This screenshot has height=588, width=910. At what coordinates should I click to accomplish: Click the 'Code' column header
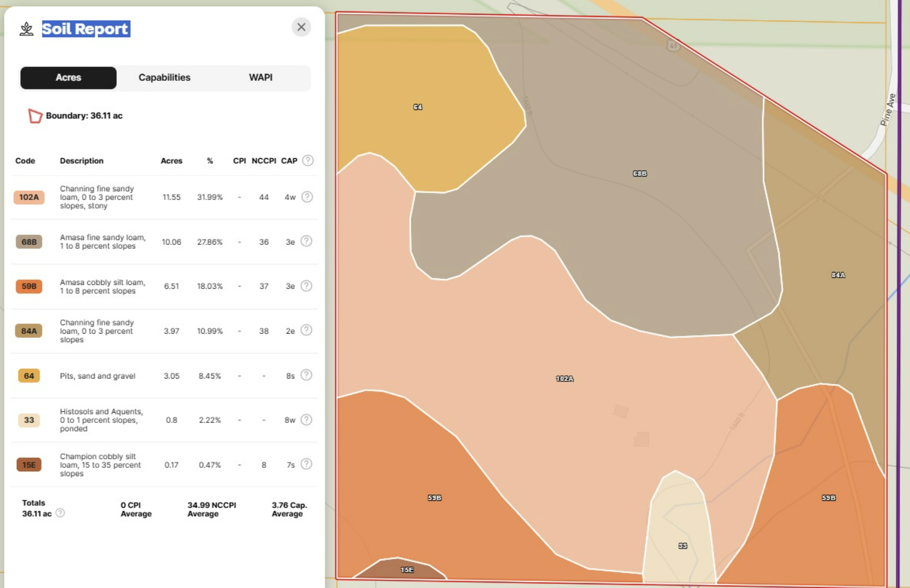[25, 161]
